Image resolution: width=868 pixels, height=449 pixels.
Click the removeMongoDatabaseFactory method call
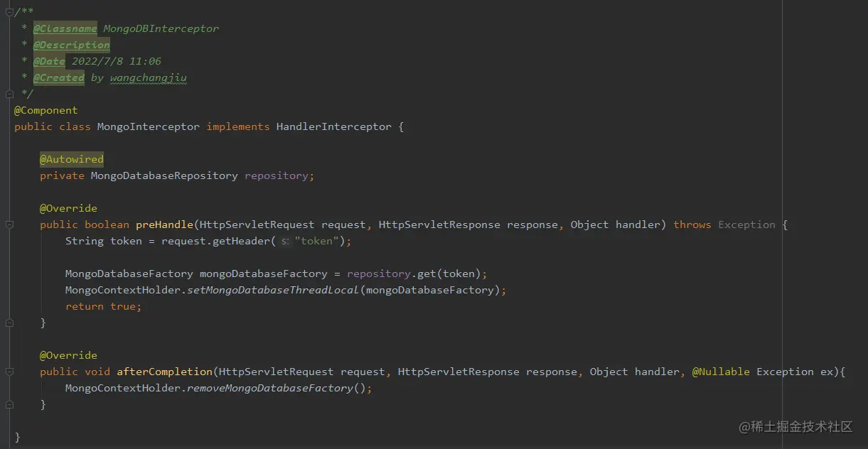click(269, 388)
